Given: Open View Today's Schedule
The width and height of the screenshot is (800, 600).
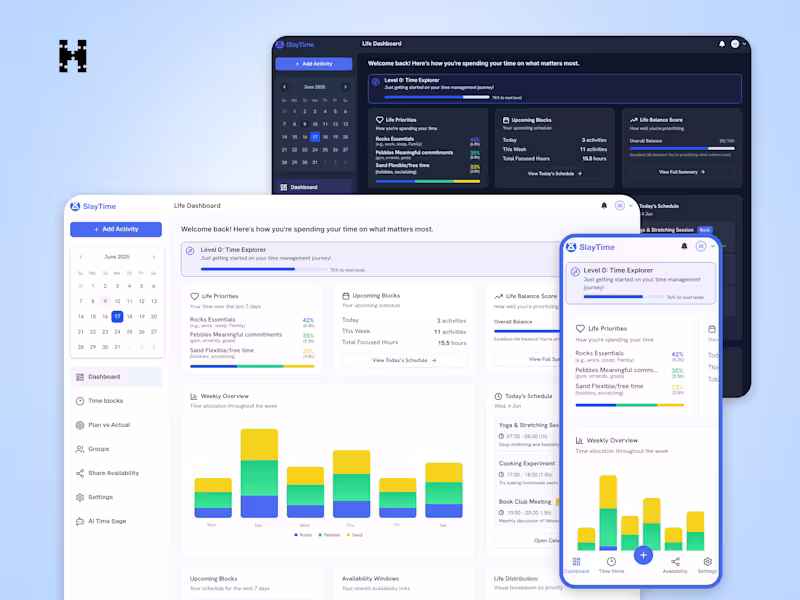Looking at the screenshot, I should (x=405, y=360).
